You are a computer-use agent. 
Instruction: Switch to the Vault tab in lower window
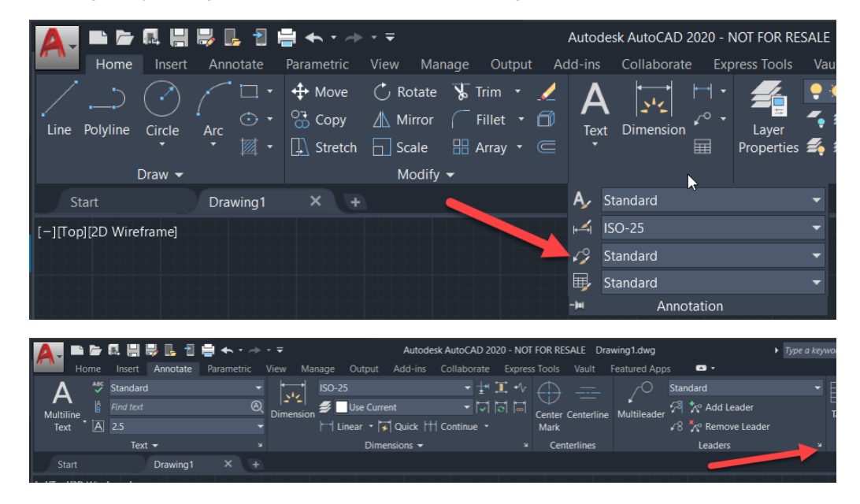coord(584,369)
